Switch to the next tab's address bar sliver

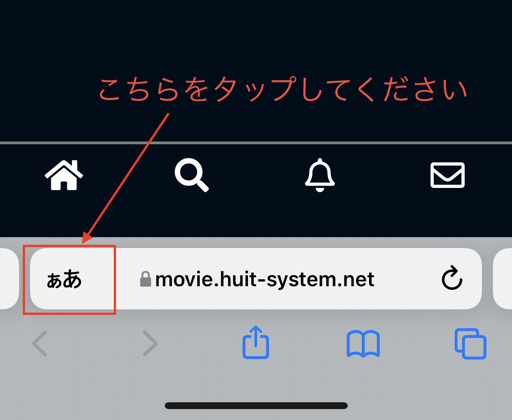(x=502, y=278)
